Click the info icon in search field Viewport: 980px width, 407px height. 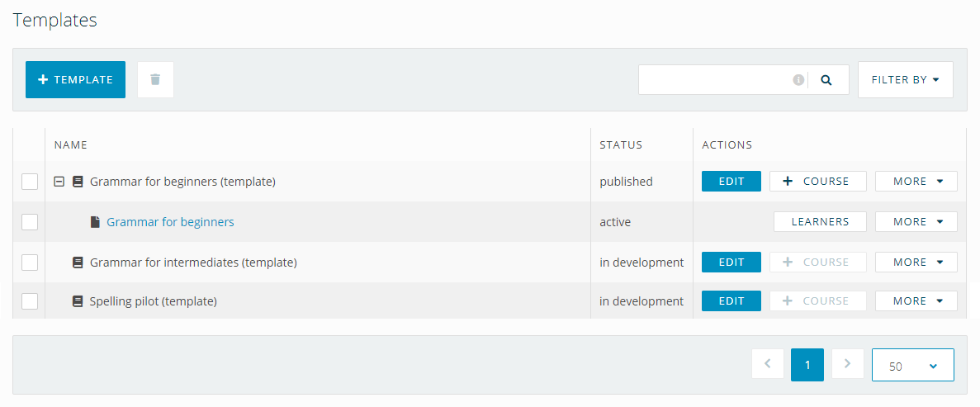click(798, 80)
